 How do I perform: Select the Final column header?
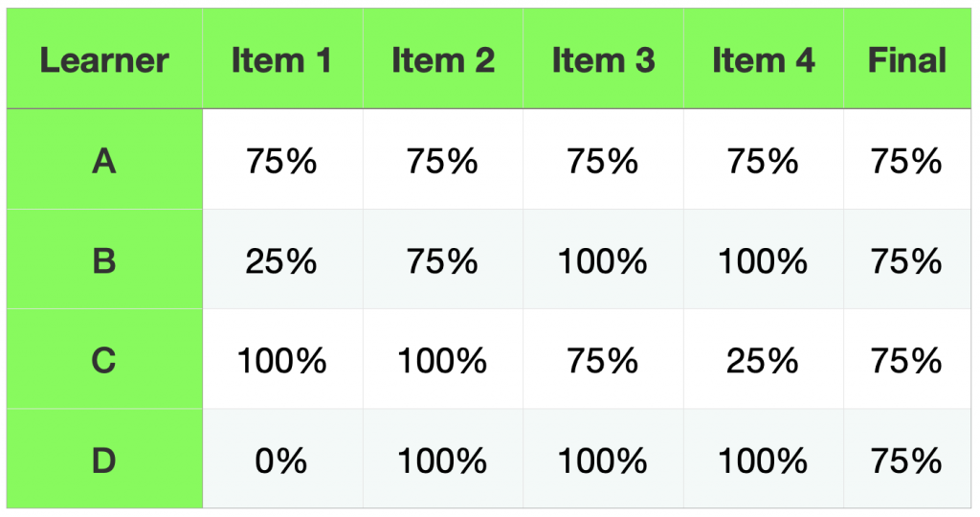tap(906, 61)
